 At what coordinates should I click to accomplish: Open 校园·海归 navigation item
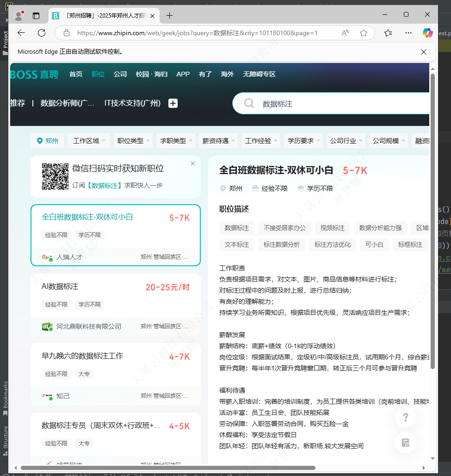pyautogui.click(x=152, y=74)
